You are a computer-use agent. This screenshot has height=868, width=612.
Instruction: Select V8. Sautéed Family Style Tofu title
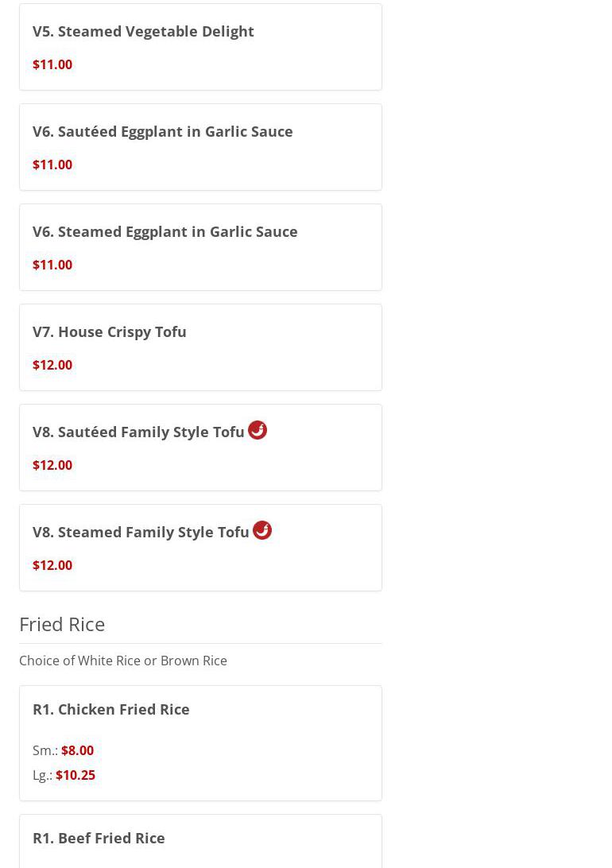point(138,432)
